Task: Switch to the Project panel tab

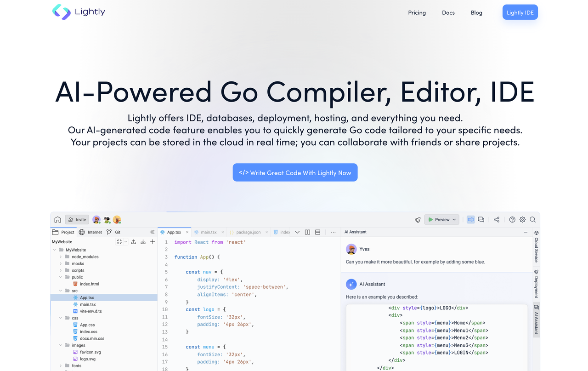Action: point(63,232)
